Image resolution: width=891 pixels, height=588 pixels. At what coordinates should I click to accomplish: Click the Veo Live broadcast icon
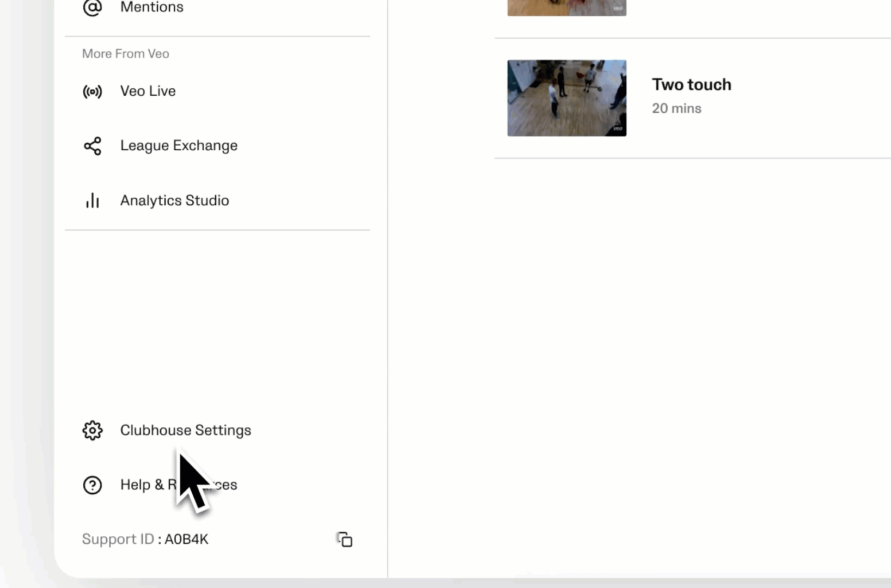(92, 91)
